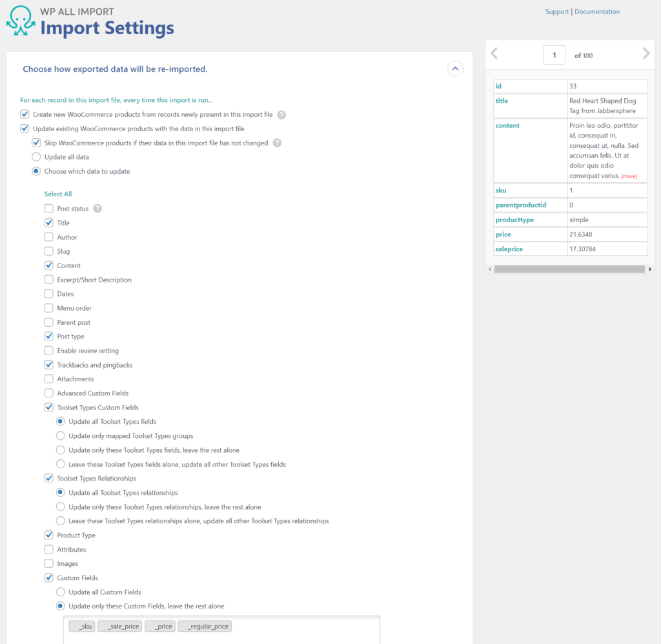Image resolution: width=661 pixels, height=644 pixels.
Task: Select Update all Toolset Types relationships radio
Action: 61,493
